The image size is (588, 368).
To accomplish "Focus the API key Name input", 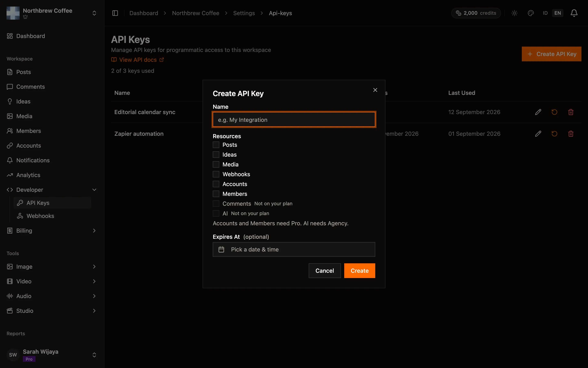I will coord(294,120).
